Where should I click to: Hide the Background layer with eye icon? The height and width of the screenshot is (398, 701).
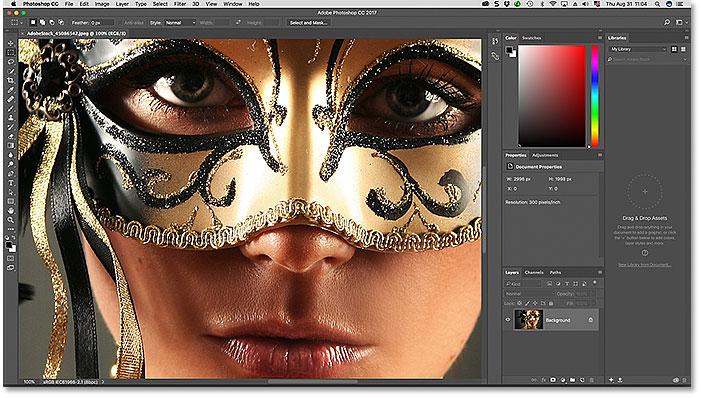coord(508,320)
